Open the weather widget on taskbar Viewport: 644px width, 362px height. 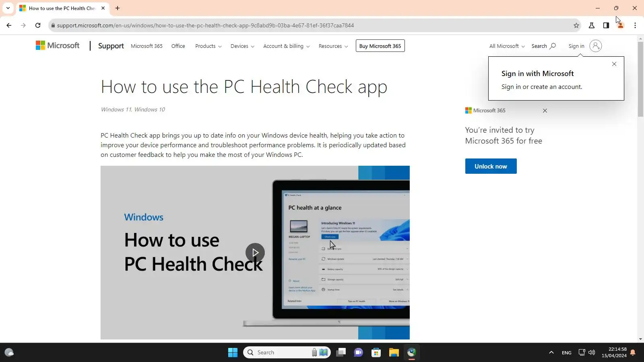click(9, 353)
